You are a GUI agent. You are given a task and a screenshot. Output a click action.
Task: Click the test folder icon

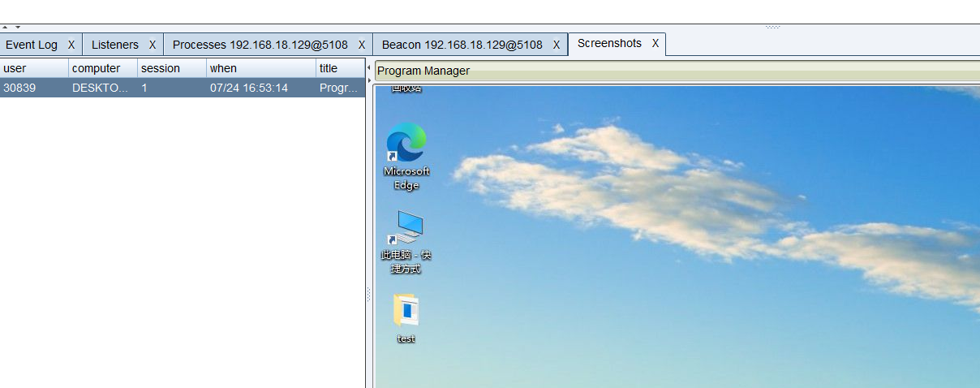click(x=406, y=318)
